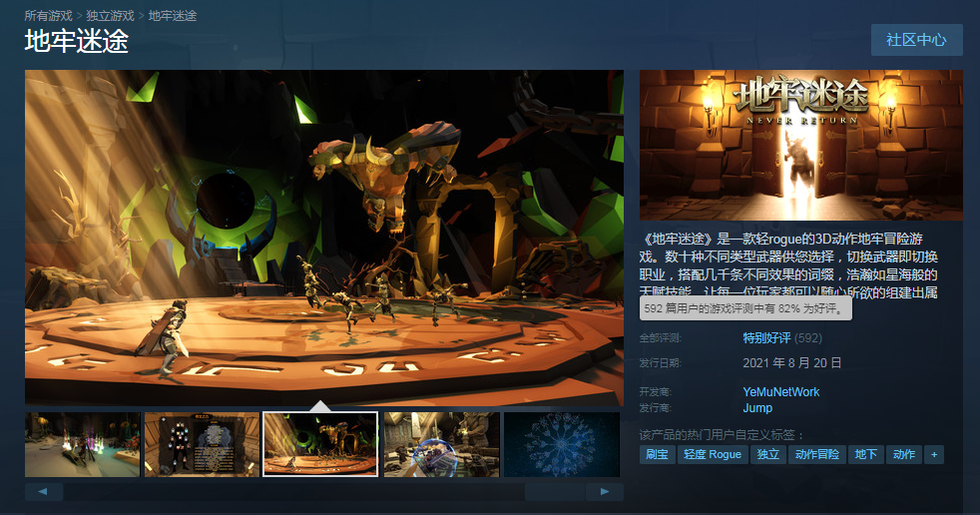Screen dimensions: 980x515
Task: Select the 刷宝 tag
Action: coord(657,454)
